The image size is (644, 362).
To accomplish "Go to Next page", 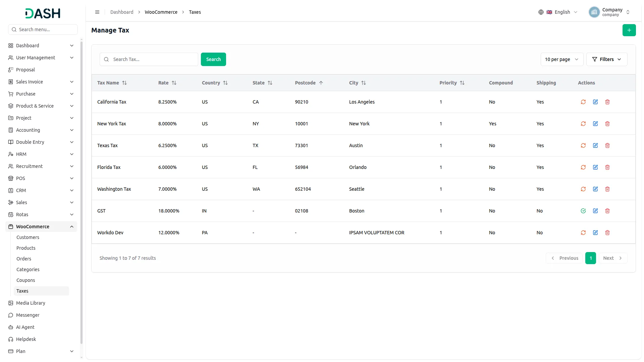I will (x=613, y=258).
